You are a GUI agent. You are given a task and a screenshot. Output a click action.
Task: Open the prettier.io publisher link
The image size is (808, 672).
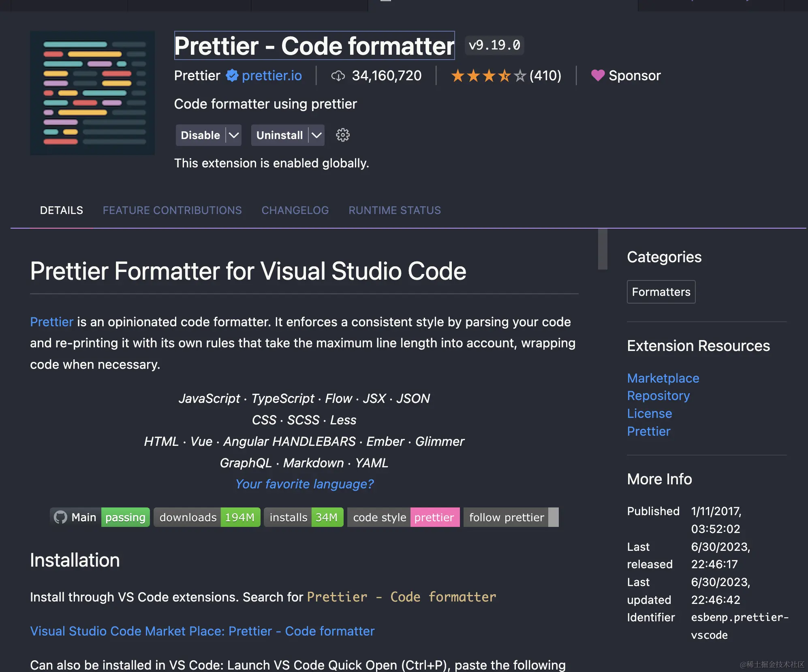click(271, 76)
